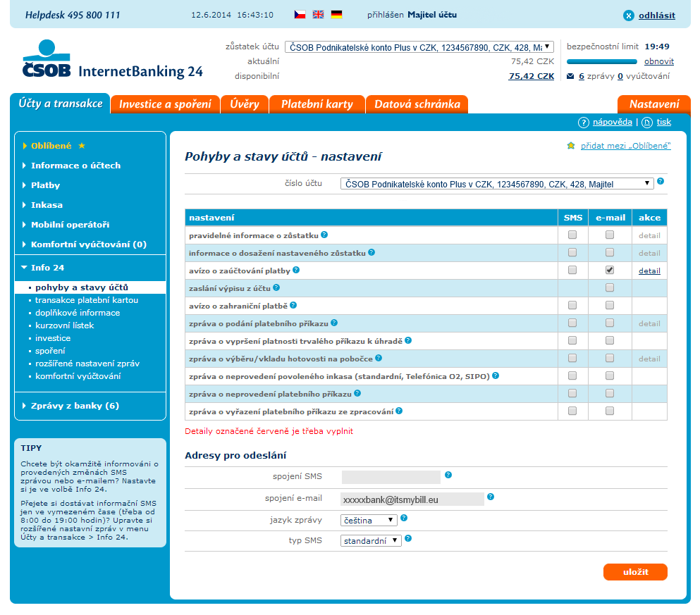This screenshot has width=700, height=615.
Task: Open the 'Nastavení' tab
Action: pyautogui.click(x=653, y=104)
